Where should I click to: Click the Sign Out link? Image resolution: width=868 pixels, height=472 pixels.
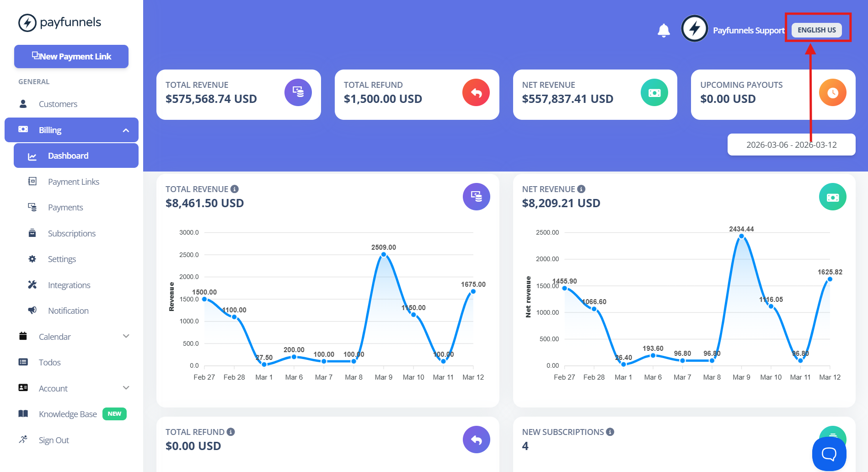coord(54,440)
